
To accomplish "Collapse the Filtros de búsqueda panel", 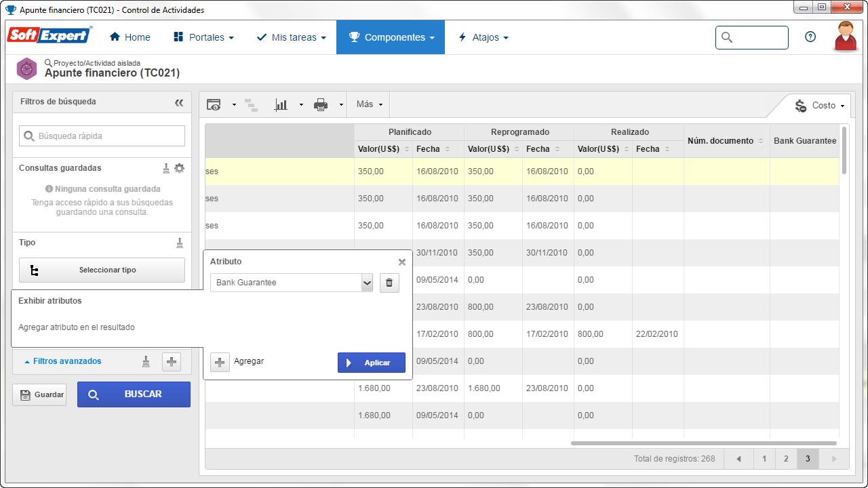I will pyautogui.click(x=179, y=102).
